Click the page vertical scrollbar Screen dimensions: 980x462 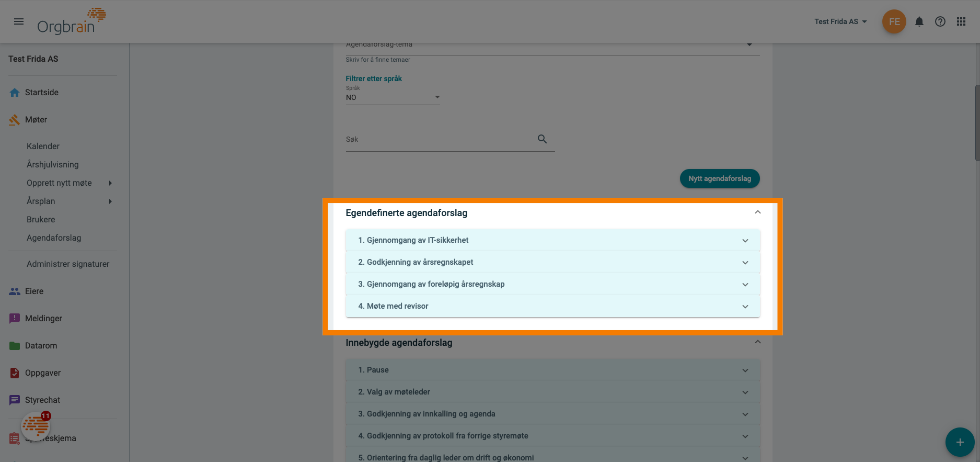pyautogui.click(x=977, y=123)
